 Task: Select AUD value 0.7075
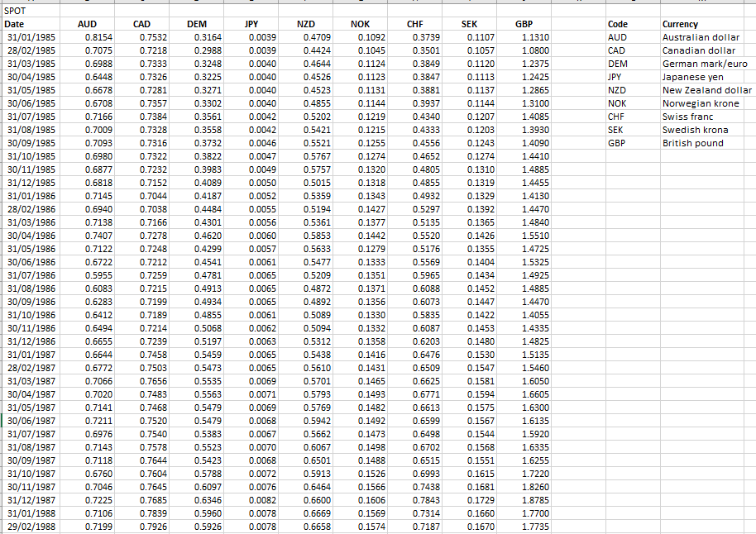[x=88, y=50]
